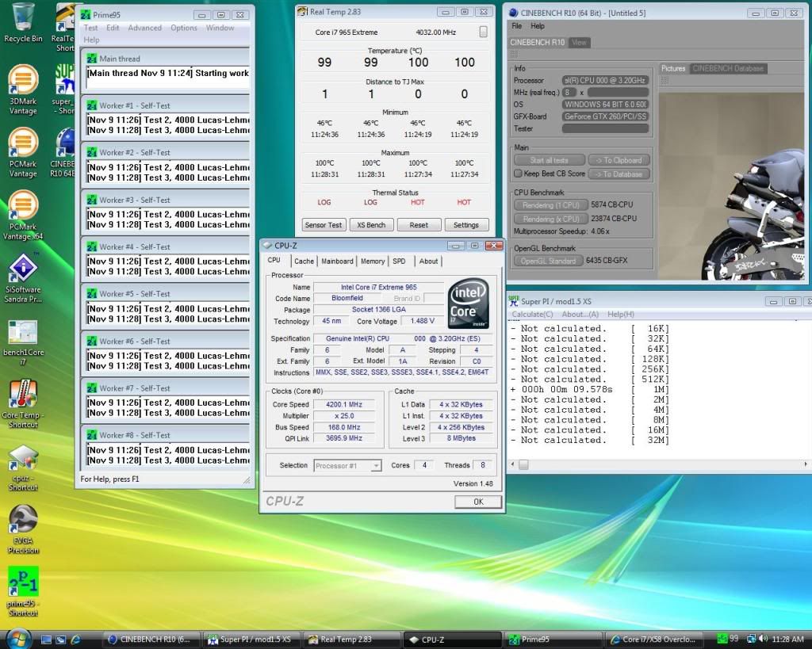The height and width of the screenshot is (649, 812).
Task: Click the View button beside CINEBENCH R10
Action: click(579, 43)
